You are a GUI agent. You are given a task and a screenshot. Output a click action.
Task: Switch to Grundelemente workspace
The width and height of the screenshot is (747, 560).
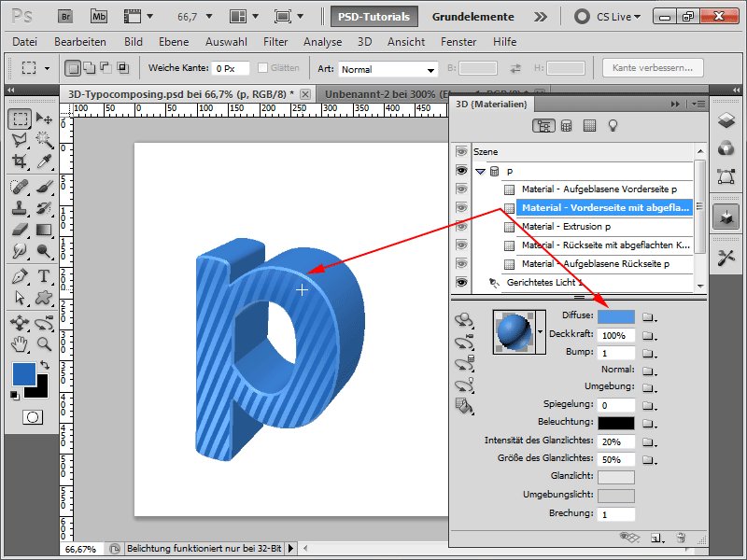pos(472,17)
